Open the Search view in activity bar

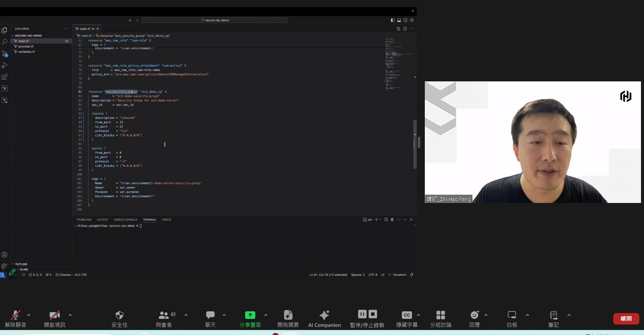(4, 42)
